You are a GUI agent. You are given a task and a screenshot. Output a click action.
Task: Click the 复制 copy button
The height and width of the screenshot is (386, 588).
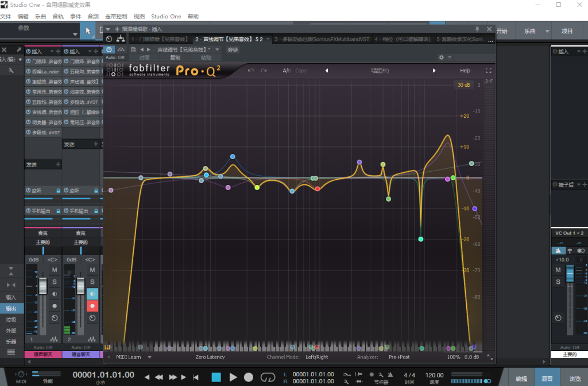[175, 57]
